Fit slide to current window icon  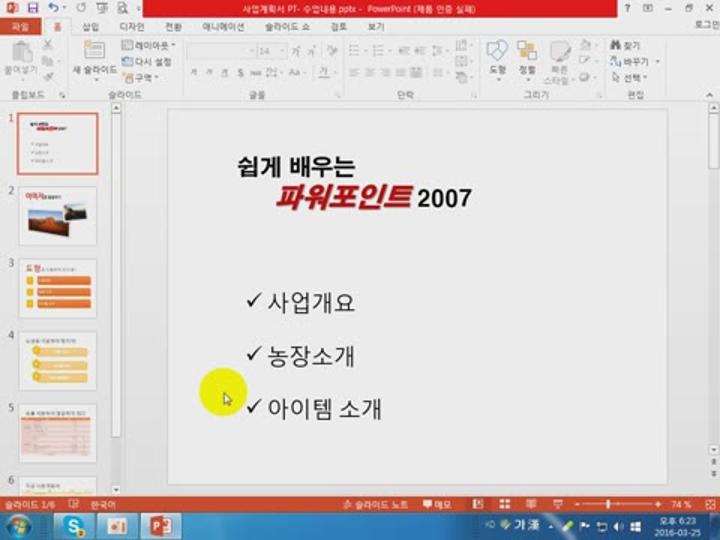tap(710, 505)
